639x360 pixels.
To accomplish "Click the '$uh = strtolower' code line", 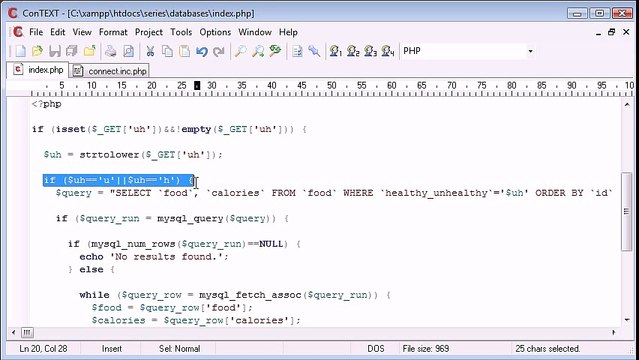I will point(133,155).
